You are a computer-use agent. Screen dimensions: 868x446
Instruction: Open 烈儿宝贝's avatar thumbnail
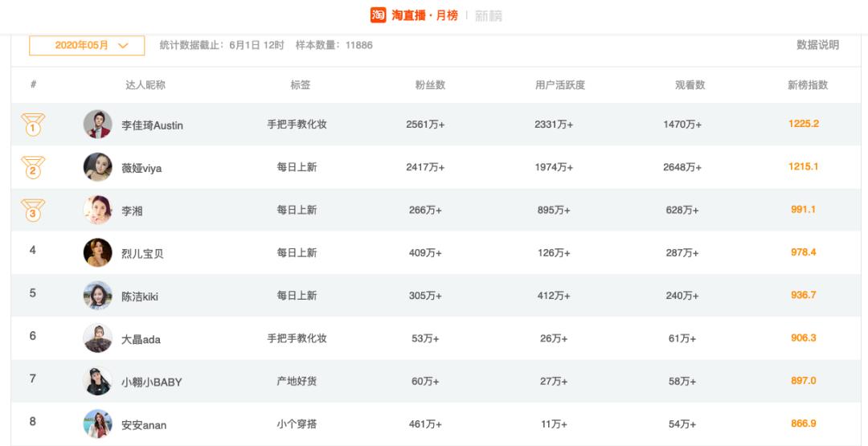[x=98, y=252]
